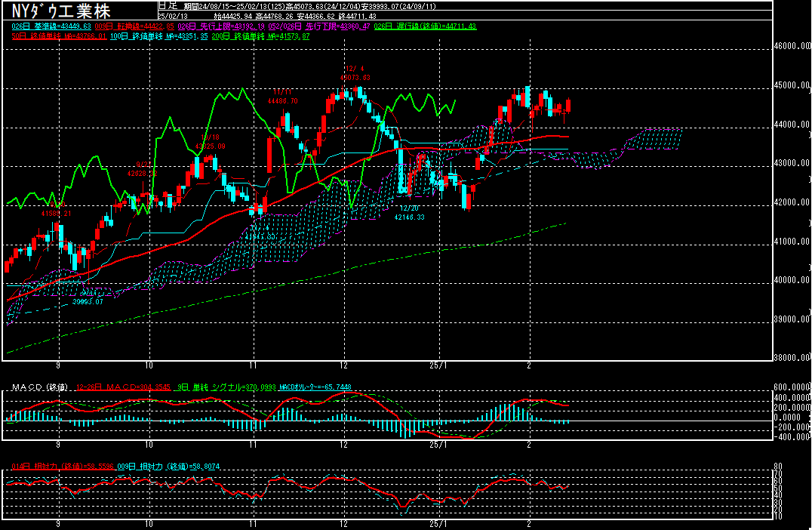Select the 400.0000 MACD axis label
This screenshot has height=530, width=812.
pos(792,397)
